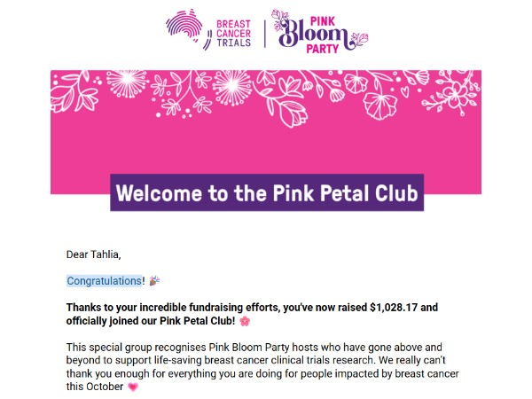This screenshot has width=532, height=399.
Task: Click the pink floral banner image
Action: point(266,132)
